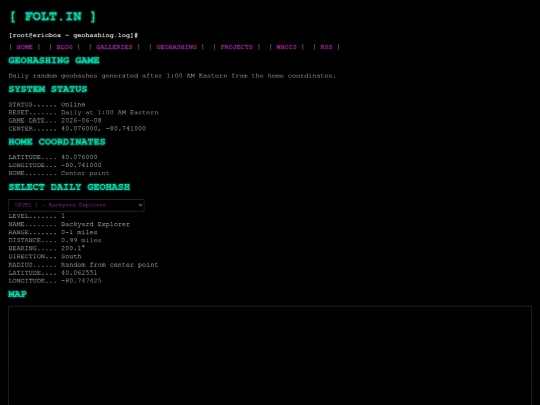This screenshot has width=540, height=405.
Task: Click the MAP heading
Action: [x=18, y=294]
